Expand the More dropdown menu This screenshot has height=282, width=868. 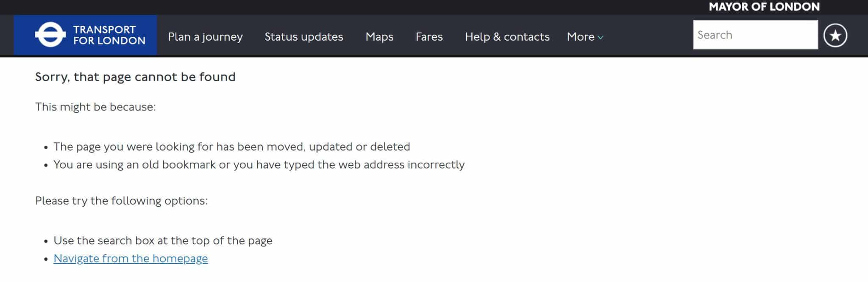[x=585, y=37]
